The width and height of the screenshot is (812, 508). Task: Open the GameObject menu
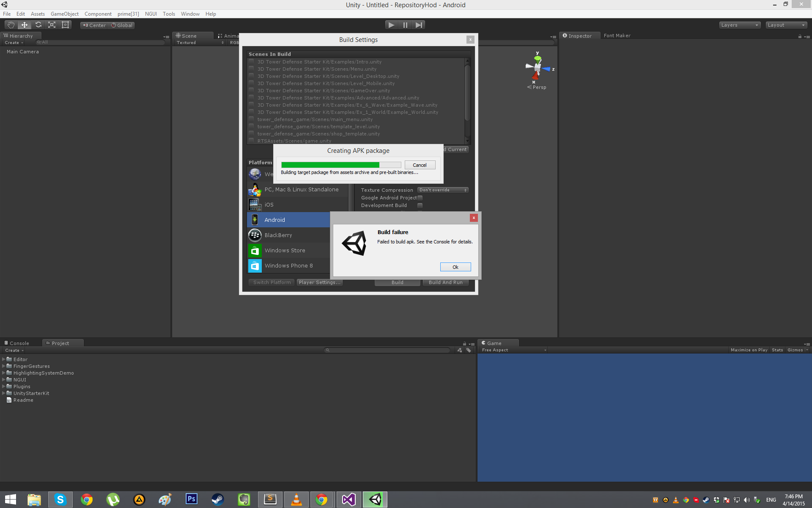pyautogui.click(x=65, y=14)
